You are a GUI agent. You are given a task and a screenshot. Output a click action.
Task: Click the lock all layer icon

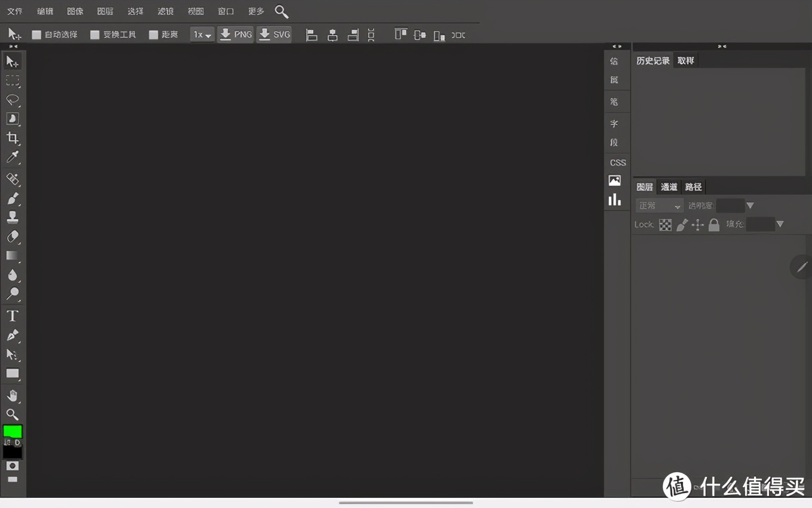714,225
